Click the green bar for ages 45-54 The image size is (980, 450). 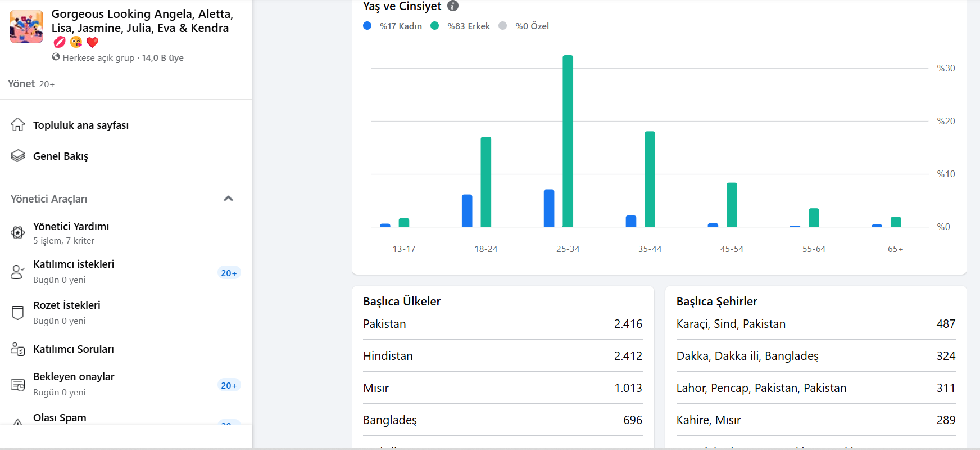(x=732, y=205)
